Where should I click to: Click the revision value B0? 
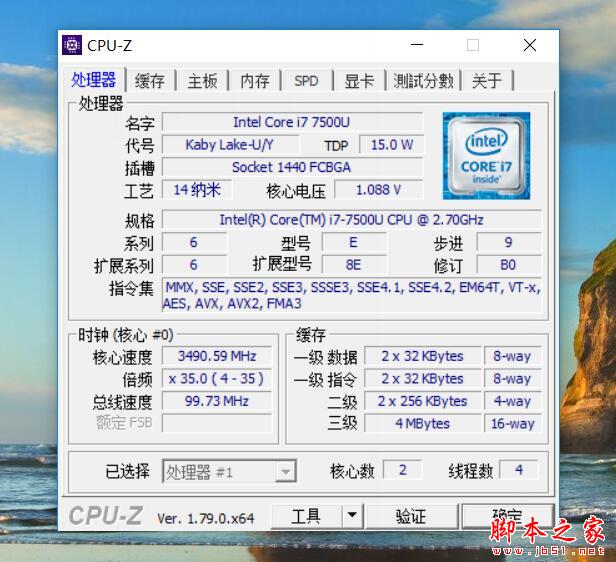[x=509, y=265]
